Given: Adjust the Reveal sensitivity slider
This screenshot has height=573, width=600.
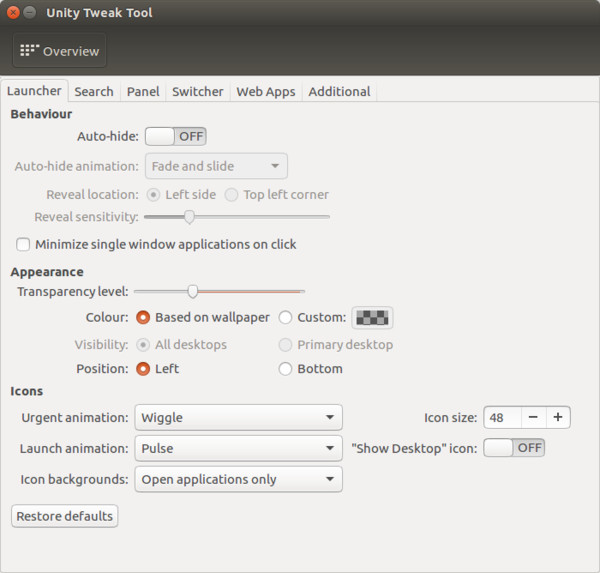Looking at the screenshot, I should click(x=237, y=217).
